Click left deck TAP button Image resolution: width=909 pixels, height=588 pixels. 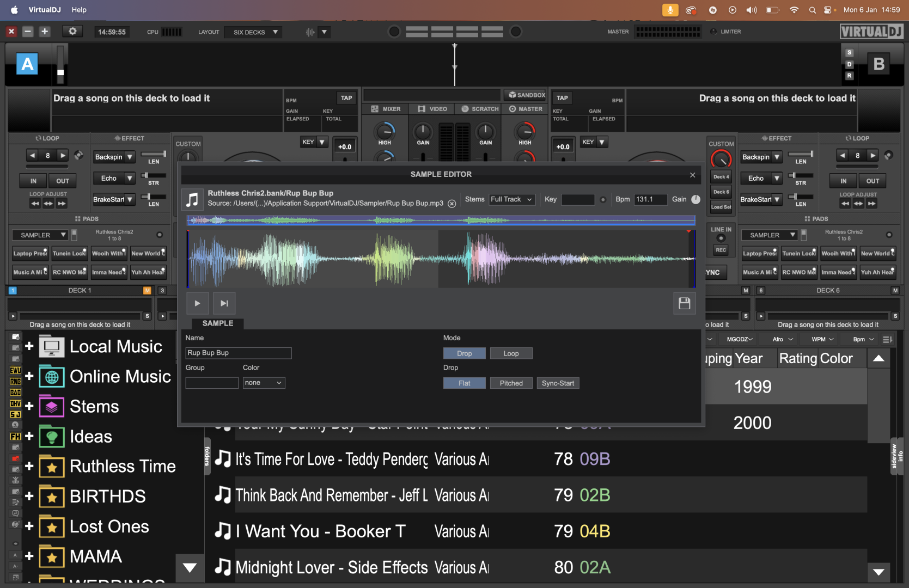[x=346, y=98]
